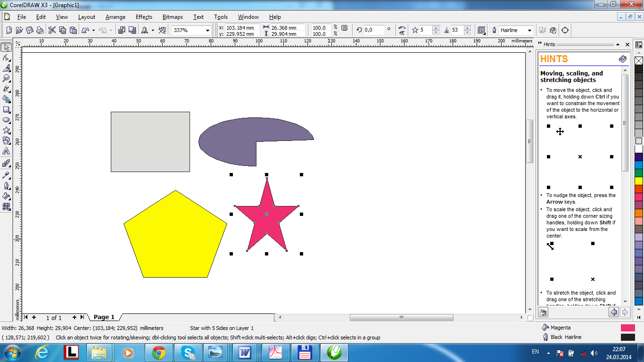Image resolution: width=644 pixels, height=362 pixels.
Task: Click the Mirror vertically/horizontally button
Action: pos(402,30)
